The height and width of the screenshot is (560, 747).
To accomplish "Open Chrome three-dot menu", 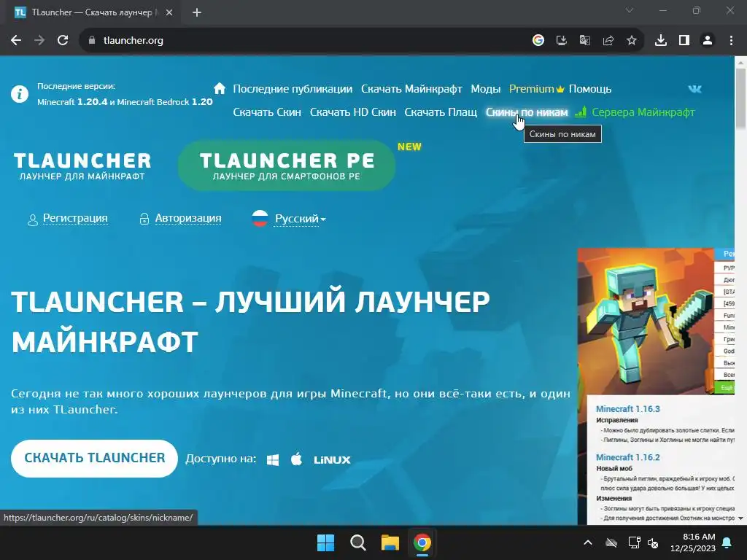I will coord(731,41).
